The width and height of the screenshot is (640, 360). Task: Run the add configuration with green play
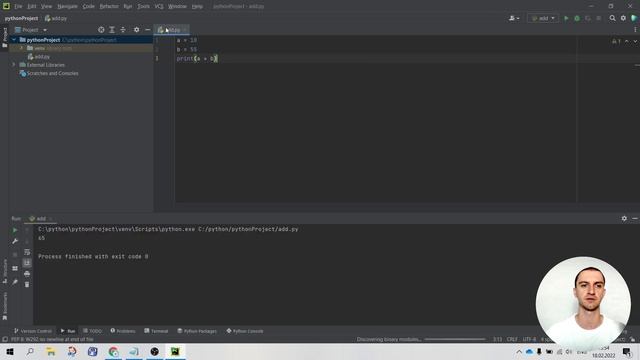pyautogui.click(x=566, y=18)
